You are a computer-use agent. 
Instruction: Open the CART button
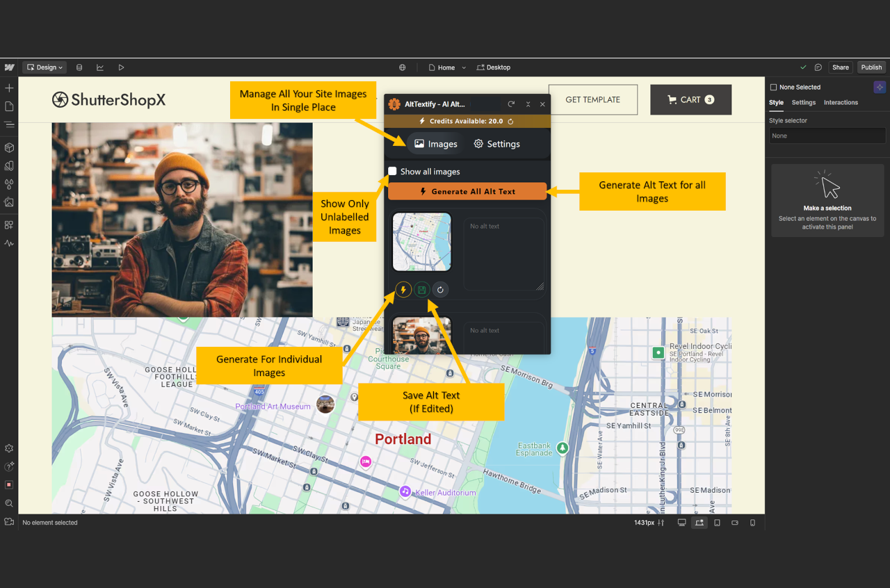(x=690, y=99)
